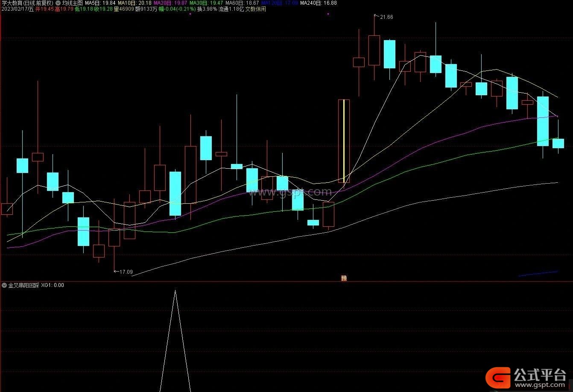This screenshot has width=573, height=392.
Task: Click the closing price 收19.28
Action: click(x=104, y=9)
